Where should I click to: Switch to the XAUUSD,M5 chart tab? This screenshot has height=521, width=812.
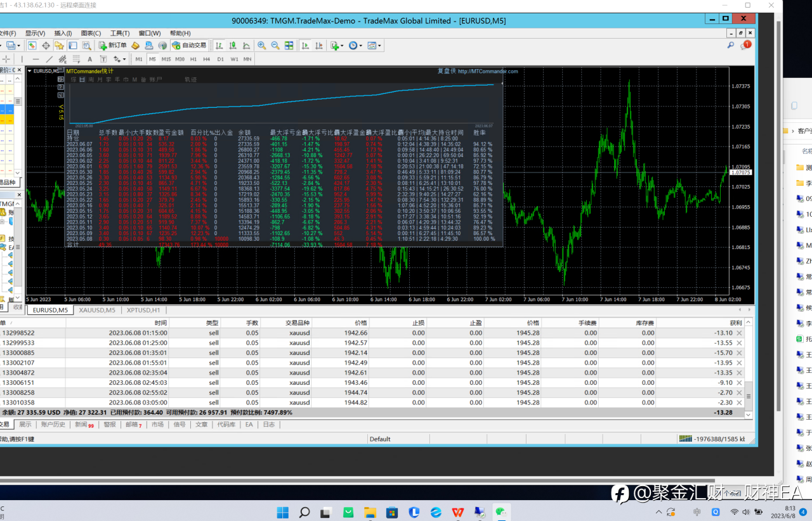point(96,311)
